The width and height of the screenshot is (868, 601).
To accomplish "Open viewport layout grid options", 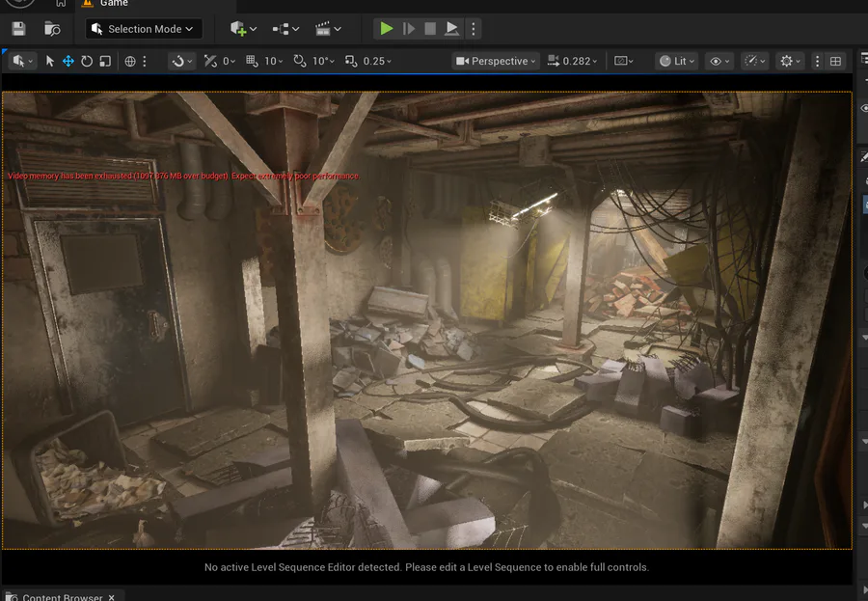I will [x=836, y=61].
